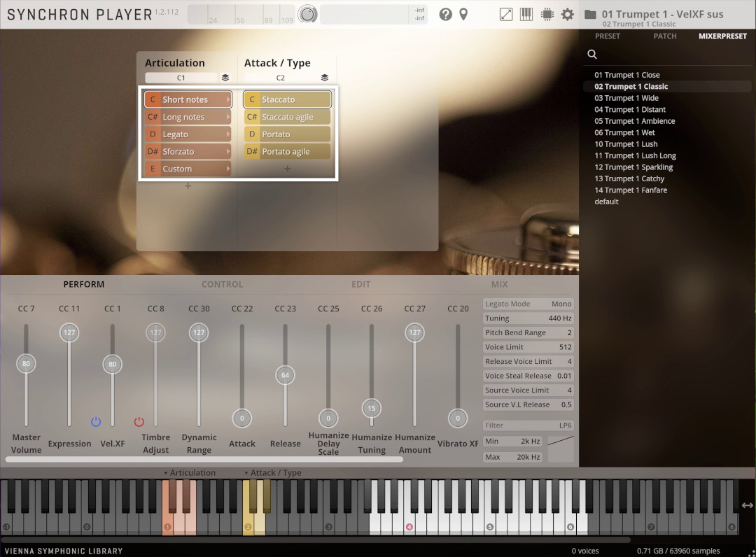Toggle the blue Vel.XF power button
This screenshot has width=756, height=557.
coord(96,422)
